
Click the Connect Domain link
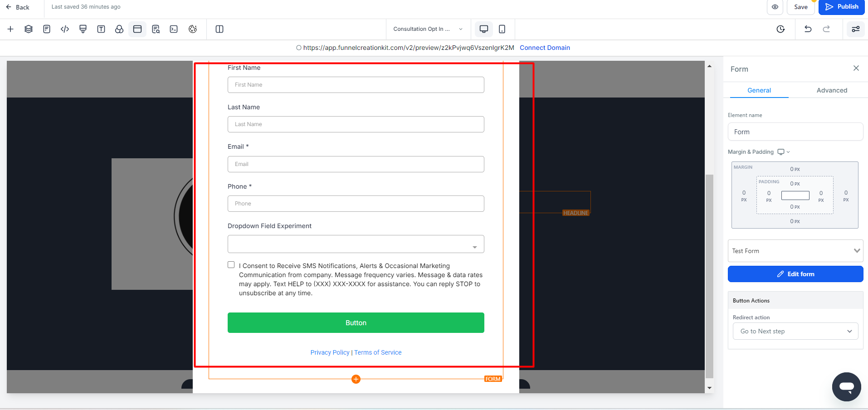545,48
